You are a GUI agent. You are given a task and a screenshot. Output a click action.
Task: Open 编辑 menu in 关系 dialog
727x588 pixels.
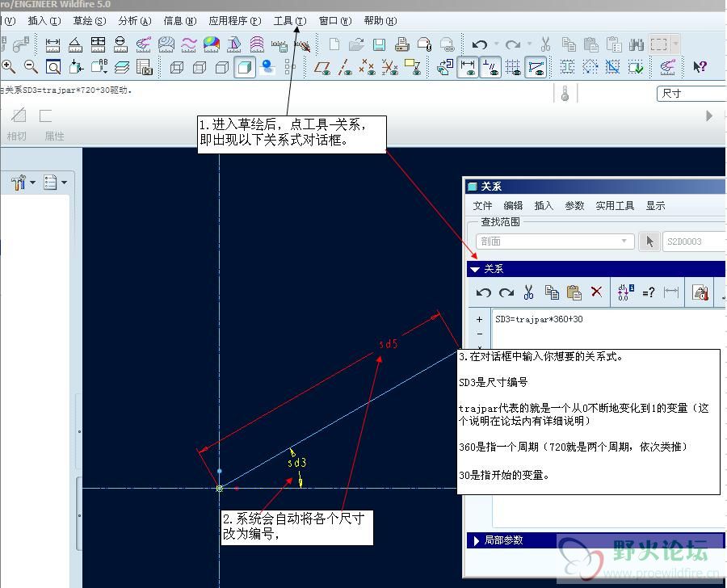tap(513, 205)
